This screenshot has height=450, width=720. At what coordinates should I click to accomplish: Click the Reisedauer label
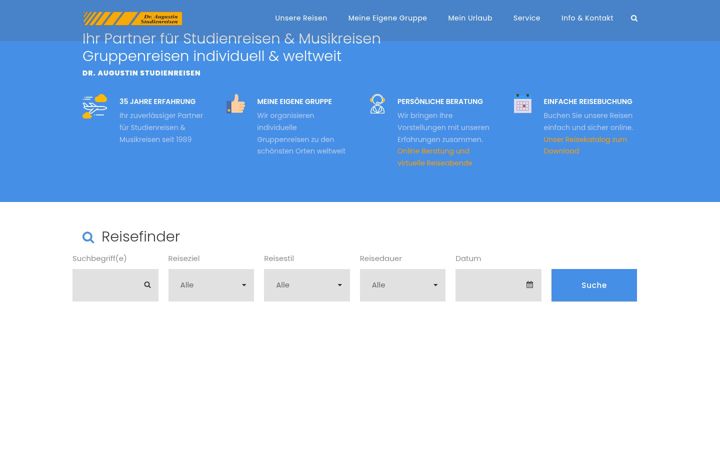pos(381,259)
